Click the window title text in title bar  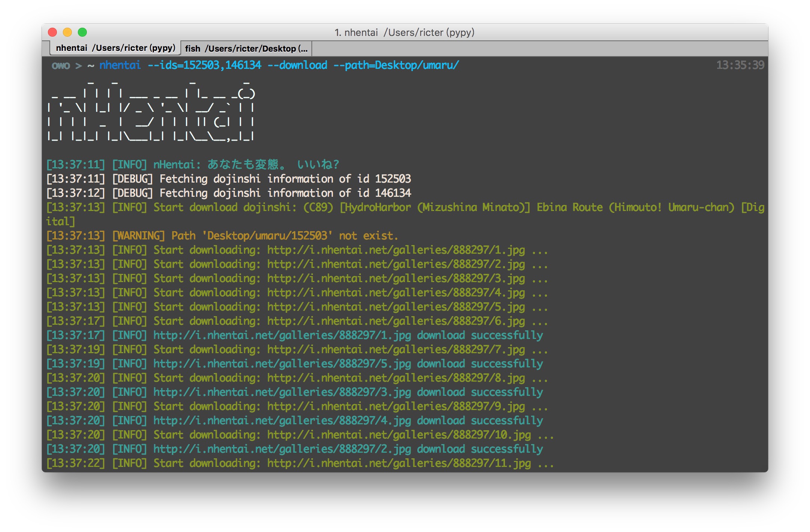404,33
